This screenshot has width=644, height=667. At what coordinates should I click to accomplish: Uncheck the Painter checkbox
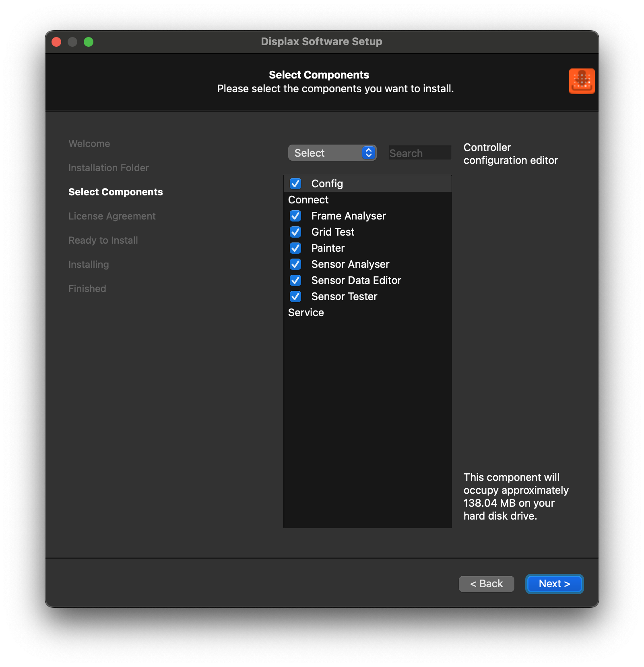tap(295, 248)
